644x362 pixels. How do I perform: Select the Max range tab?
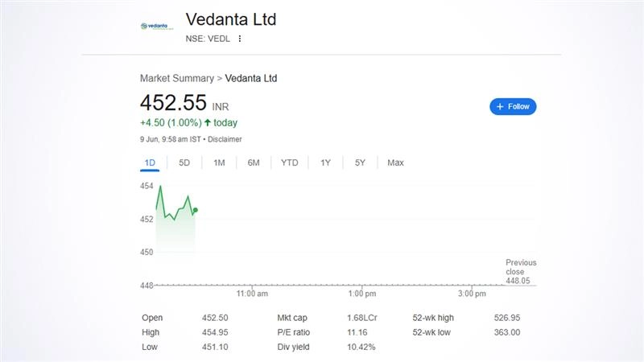(x=395, y=162)
